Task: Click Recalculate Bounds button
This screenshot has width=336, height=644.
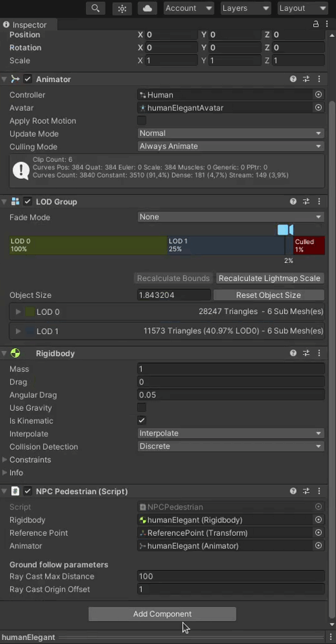Action: pyautogui.click(x=173, y=278)
